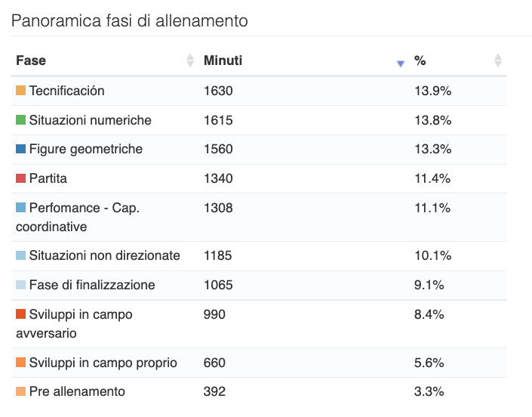The width and height of the screenshot is (532, 417).
Task: Click the Tecnificación orange color square
Action: coord(21,91)
